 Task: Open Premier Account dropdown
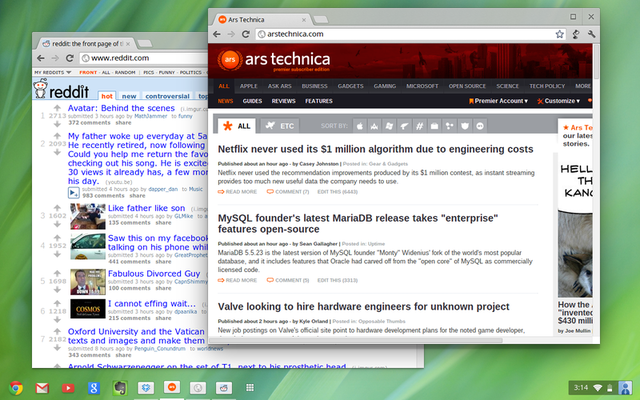point(498,101)
